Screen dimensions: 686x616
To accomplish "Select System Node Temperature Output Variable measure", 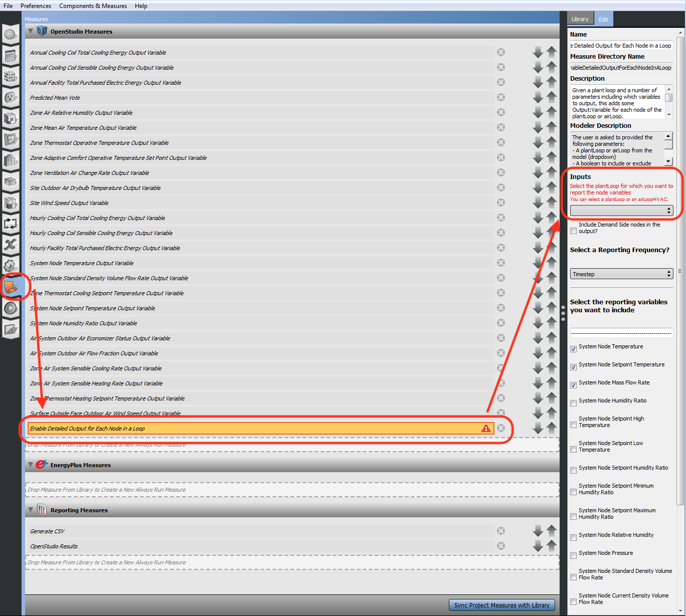I will coord(260,263).
